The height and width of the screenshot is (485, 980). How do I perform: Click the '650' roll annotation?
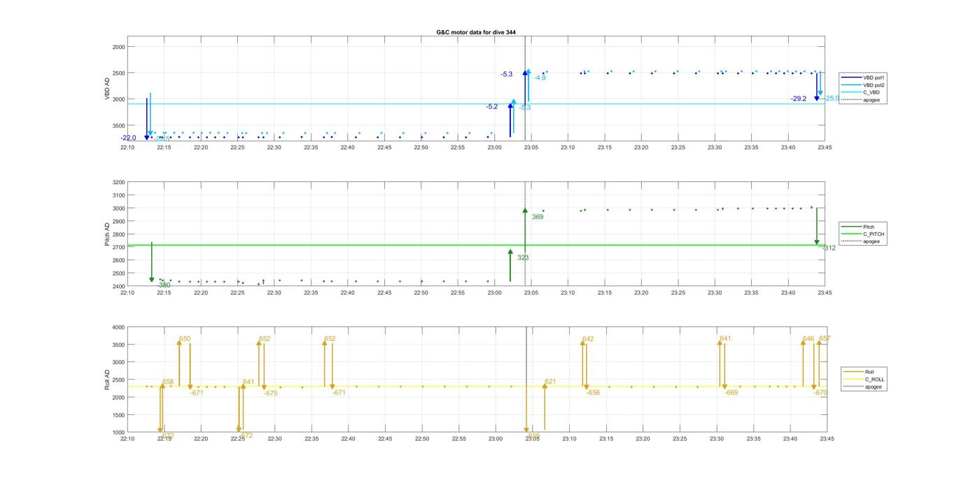tap(185, 339)
